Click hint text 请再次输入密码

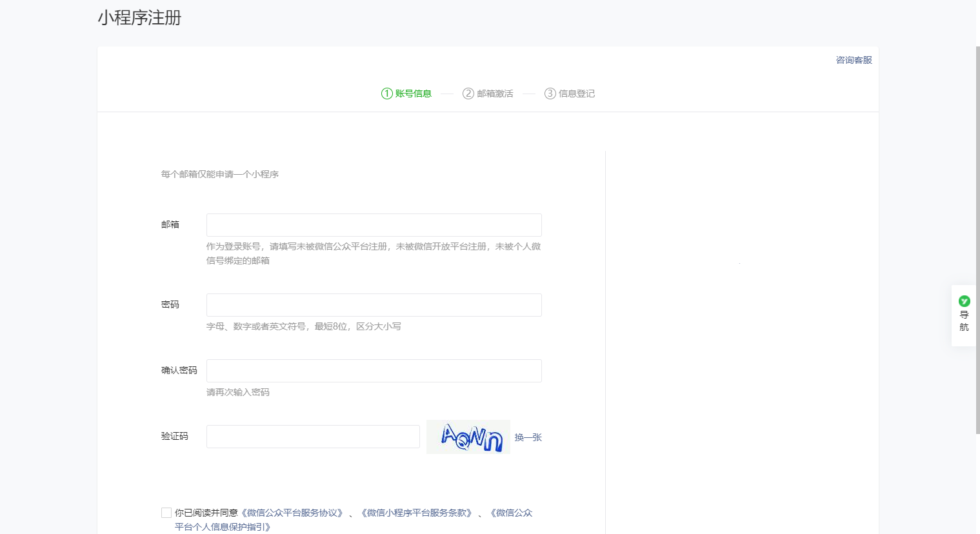(x=238, y=392)
